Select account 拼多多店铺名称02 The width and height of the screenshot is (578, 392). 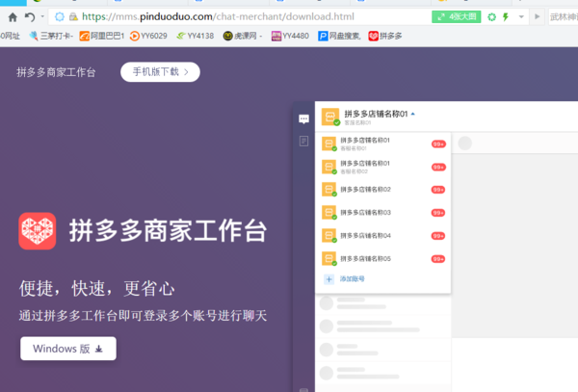(x=383, y=190)
